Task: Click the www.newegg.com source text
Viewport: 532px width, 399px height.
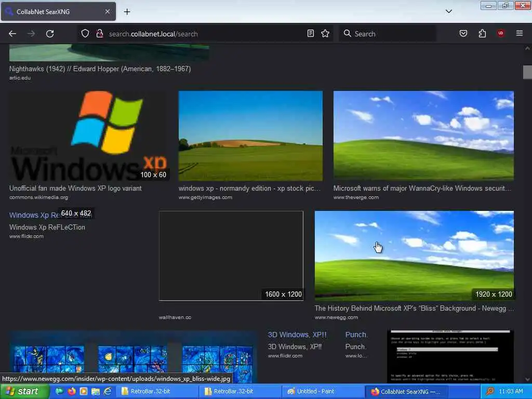Action: pos(336,317)
